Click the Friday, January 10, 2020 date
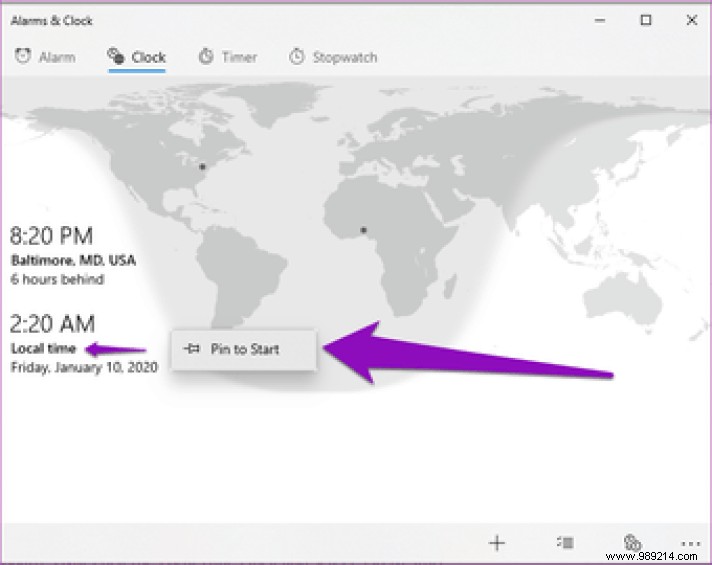 [84, 367]
